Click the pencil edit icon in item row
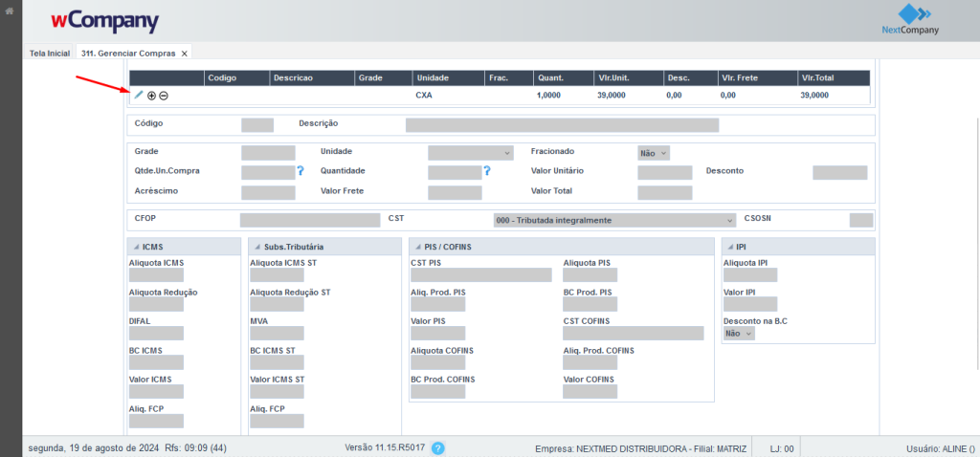Viewport: 980px width, 457px height. pyautogui.click(x=138, y=95)
